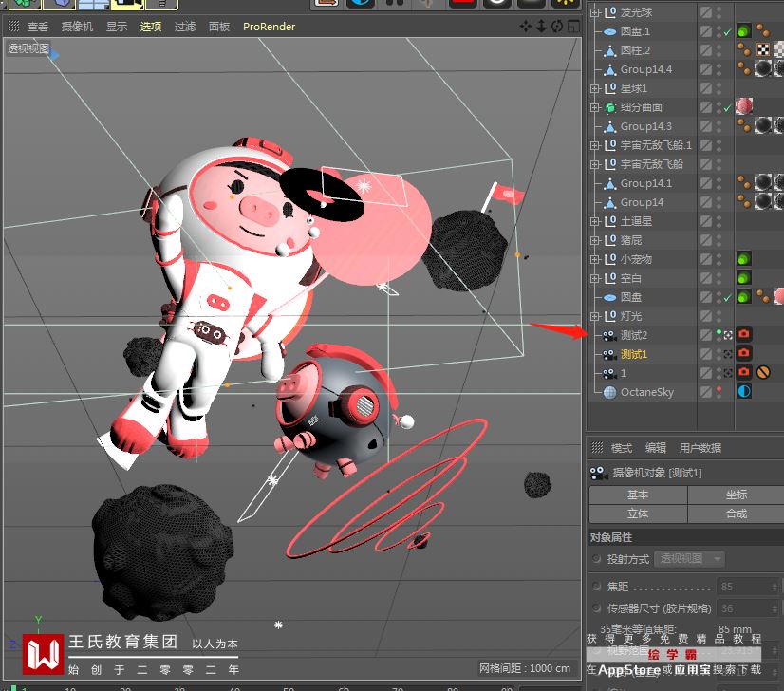Viewport: 784px width, 691px height.
Task: Click the animation circle beside 焦距
Action: 596,586
